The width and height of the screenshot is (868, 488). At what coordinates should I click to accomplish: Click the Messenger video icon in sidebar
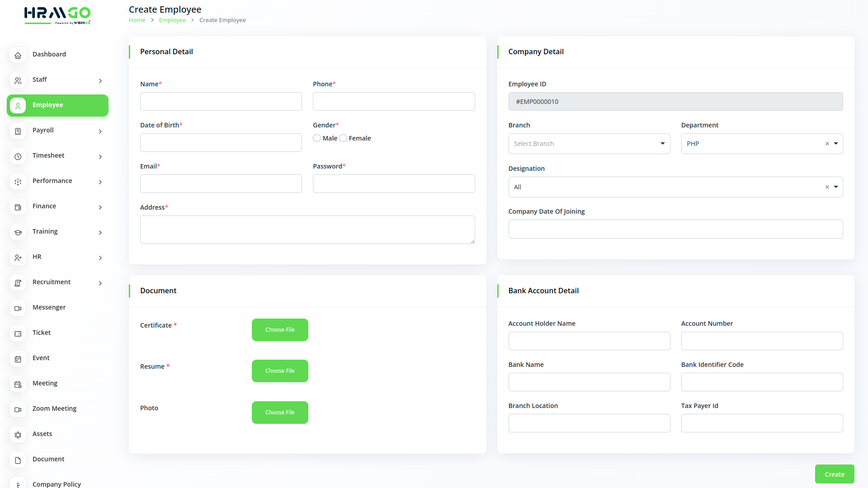(18, 308)
